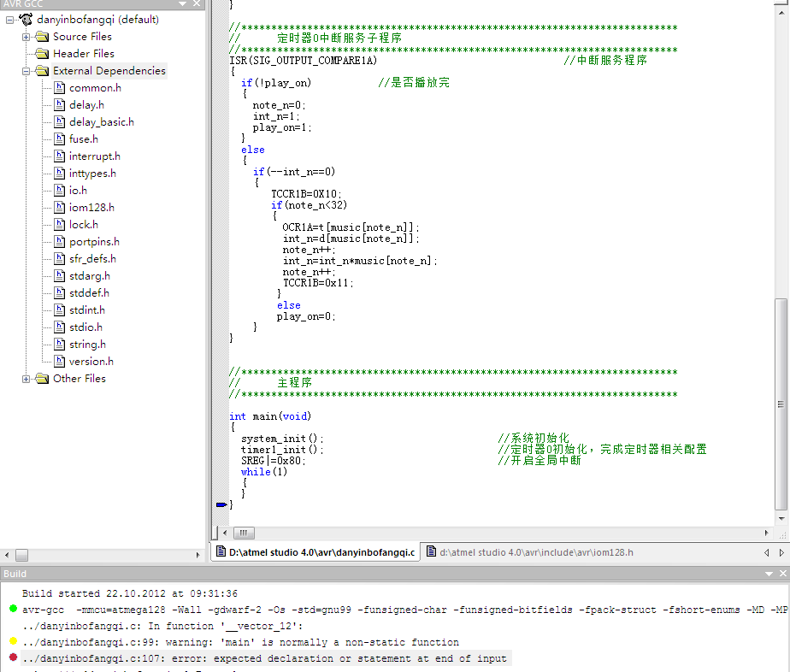Select the error line 107 message
Screen dimensions: 790x672
tap(264, 658)
